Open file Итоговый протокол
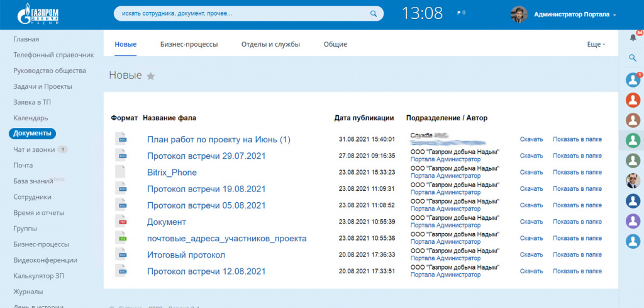Image resolution: width=644 pixels, height=308 pixels. [186, 255]
